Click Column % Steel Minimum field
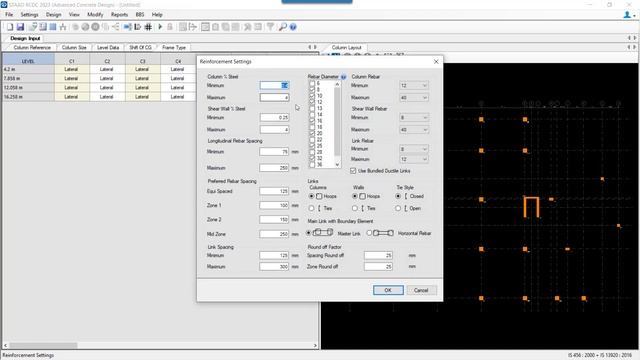 click(x=274, y=85)
